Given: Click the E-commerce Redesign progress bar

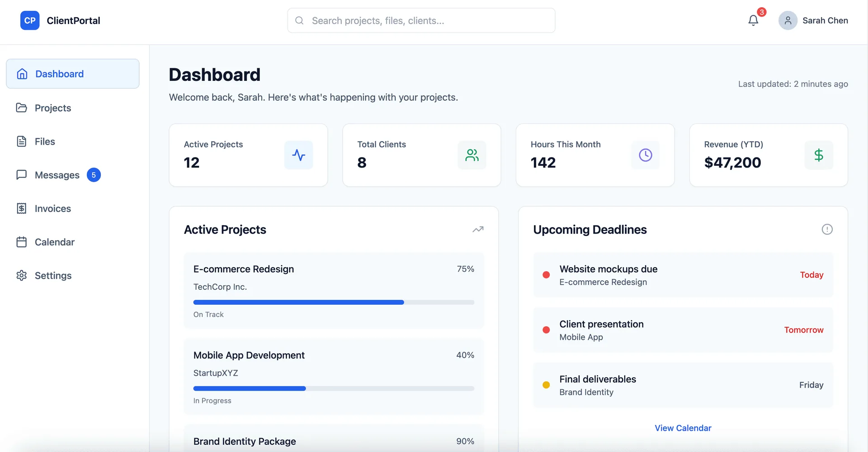Looking at the screenshot, I should click(334, 302).
